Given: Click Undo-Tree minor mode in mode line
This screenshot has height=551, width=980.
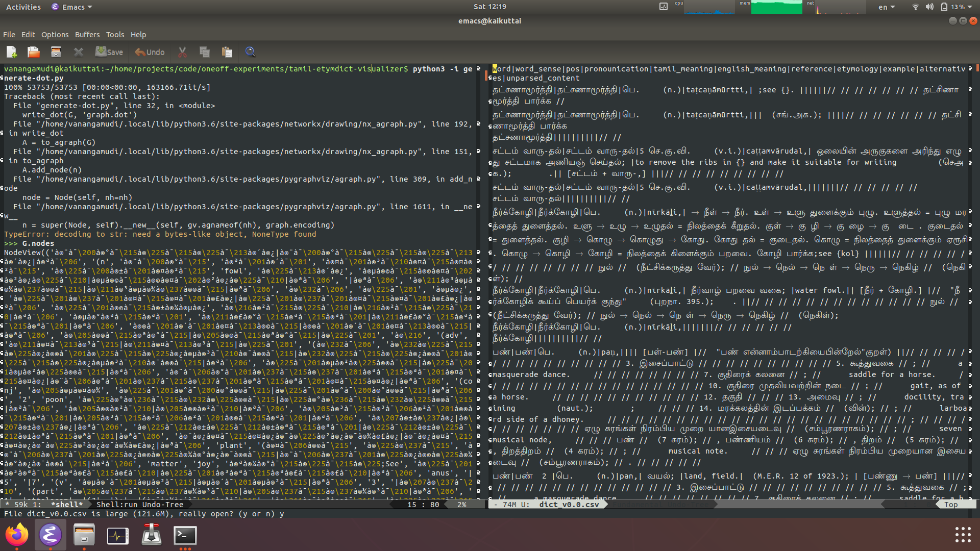Looking at the screenshot, I should point(162,505).
